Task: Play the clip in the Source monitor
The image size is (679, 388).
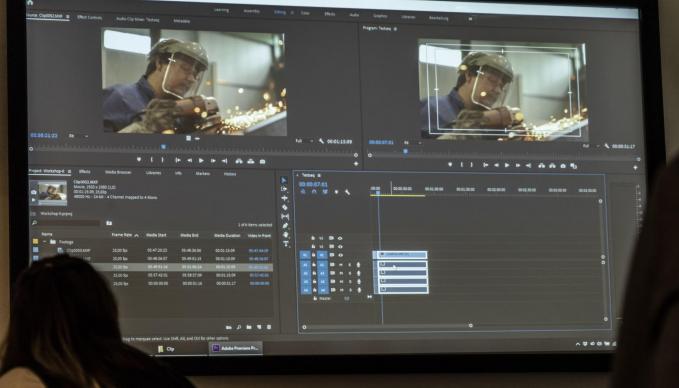Action: point(201,161)
